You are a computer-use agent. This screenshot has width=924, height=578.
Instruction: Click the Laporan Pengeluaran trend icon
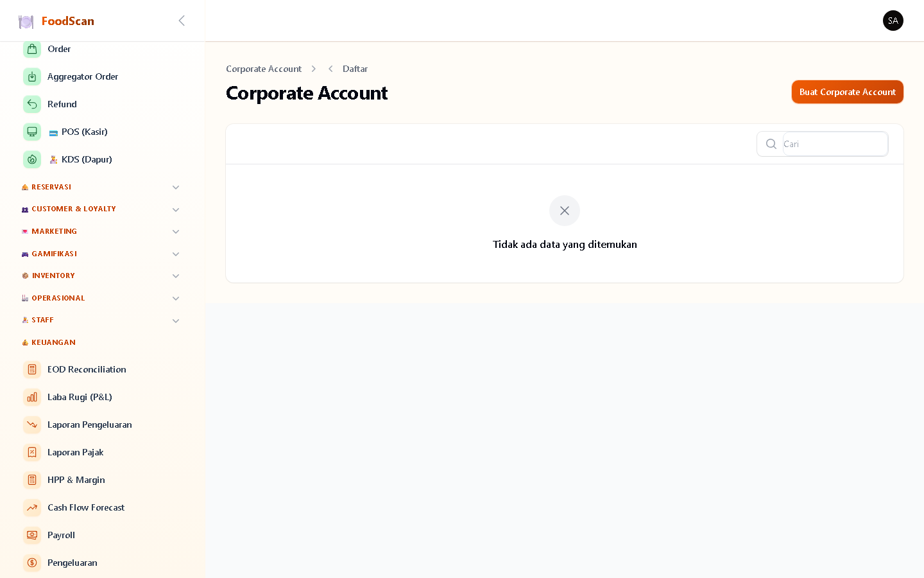(x=32, y=425)
